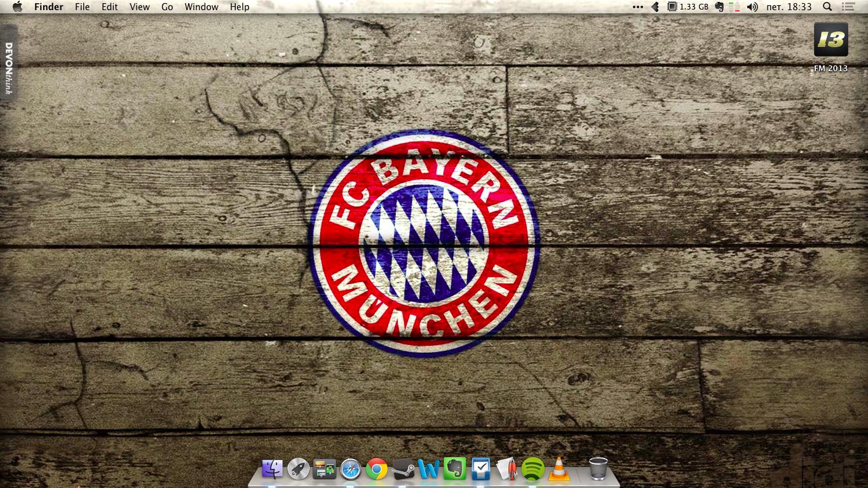
Task: Expand the 1.33 GB memory status menu
Action: pos(688,7)
